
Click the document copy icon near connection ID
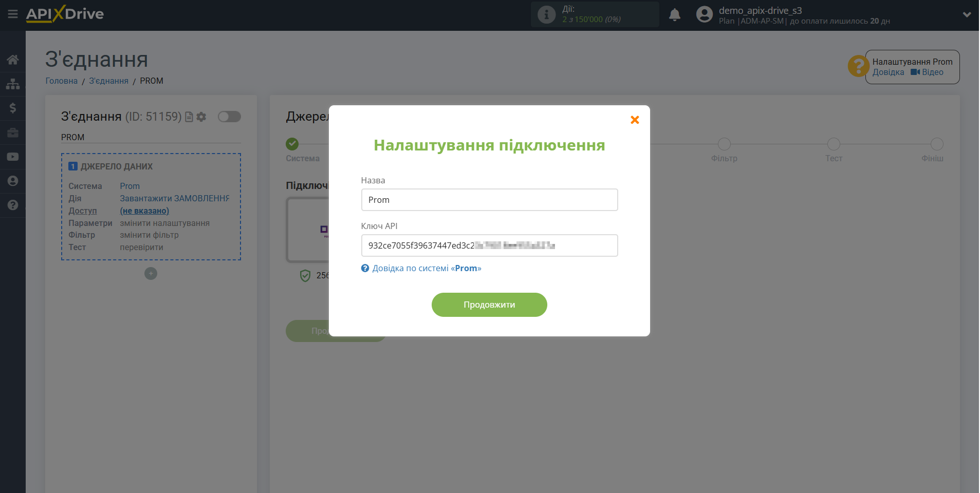(189, 117)
